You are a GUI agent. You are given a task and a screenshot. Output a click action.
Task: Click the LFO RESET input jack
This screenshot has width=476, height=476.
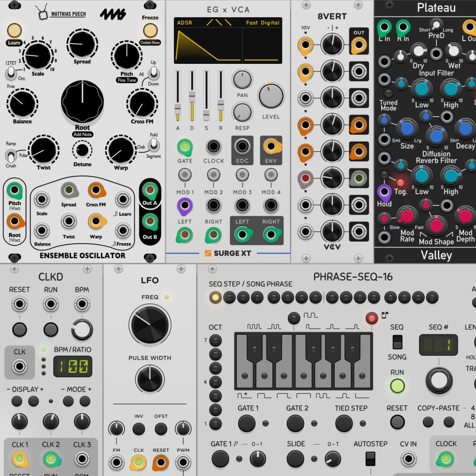pyautogui.click(x=160, y=463)
